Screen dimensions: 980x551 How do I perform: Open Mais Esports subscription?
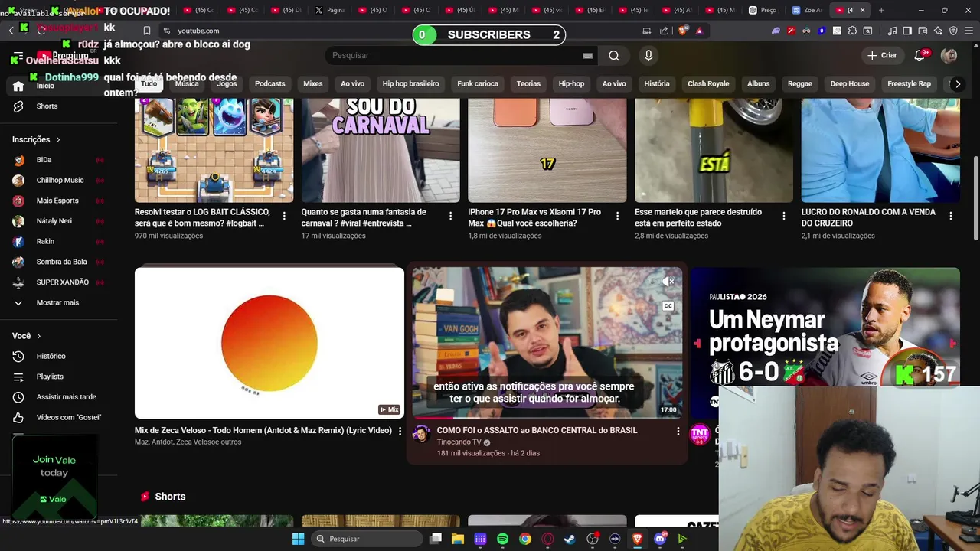[x=57, y=201]
